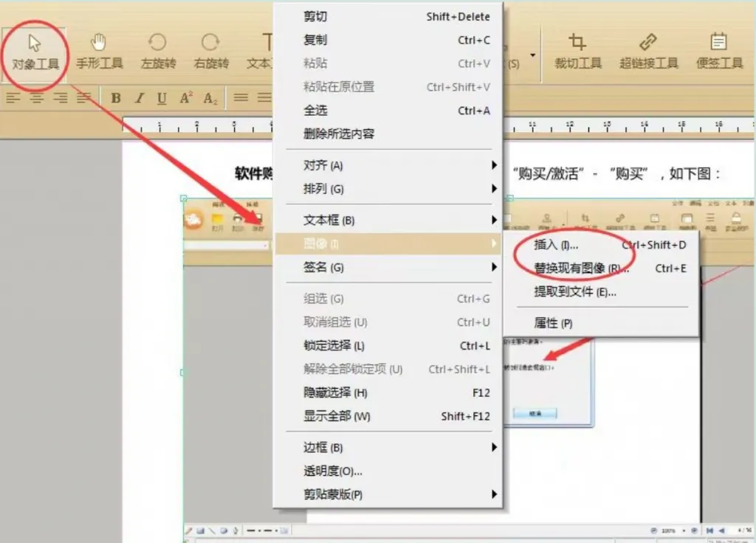
Task: Expand 边框 (B) submenu
Action: 388,448
